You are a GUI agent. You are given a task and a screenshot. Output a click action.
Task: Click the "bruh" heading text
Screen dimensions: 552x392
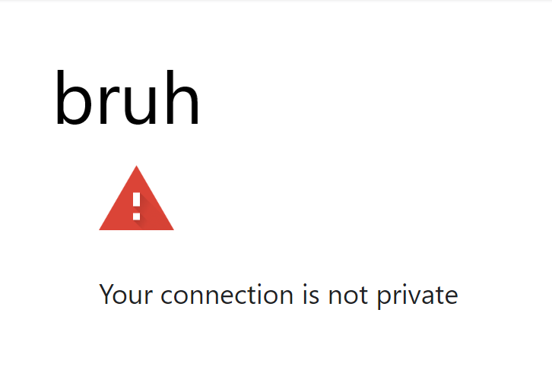tap(128, 97)
